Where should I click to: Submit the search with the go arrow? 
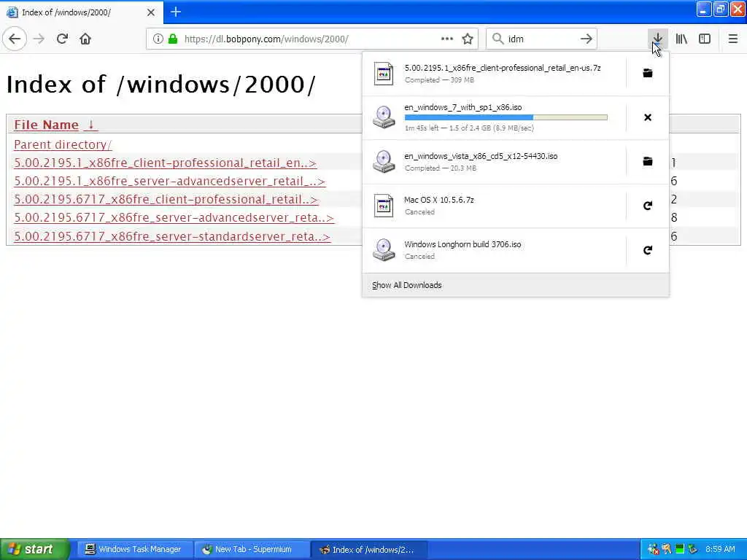point(587,39)
